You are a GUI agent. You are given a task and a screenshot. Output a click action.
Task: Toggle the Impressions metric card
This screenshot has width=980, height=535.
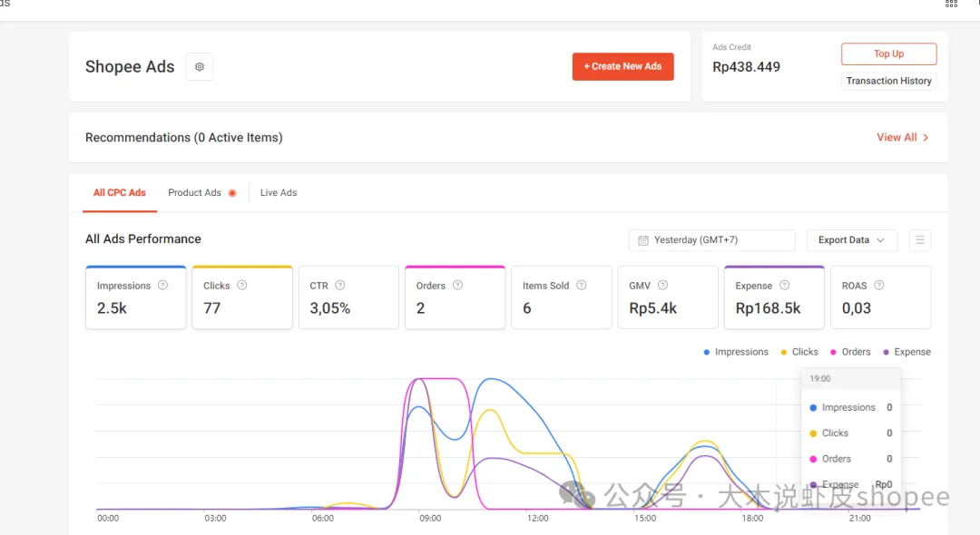point(135,297)
